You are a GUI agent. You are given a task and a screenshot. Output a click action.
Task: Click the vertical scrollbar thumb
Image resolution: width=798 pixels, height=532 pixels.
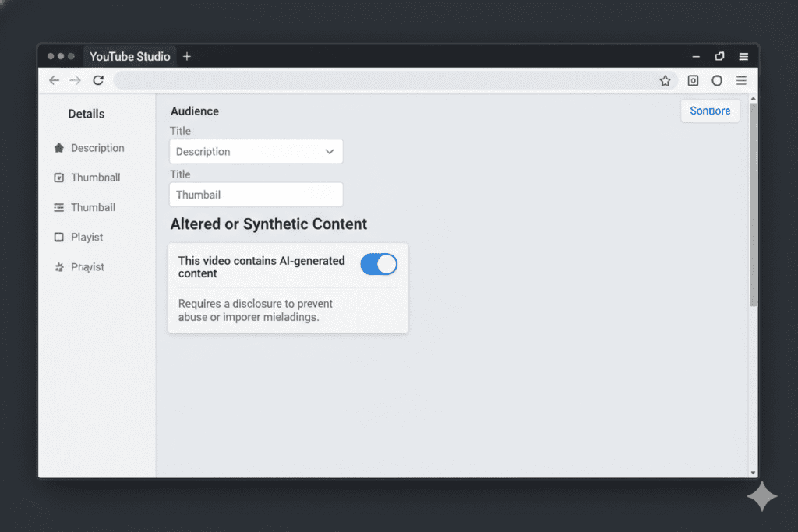pos(753,203)
